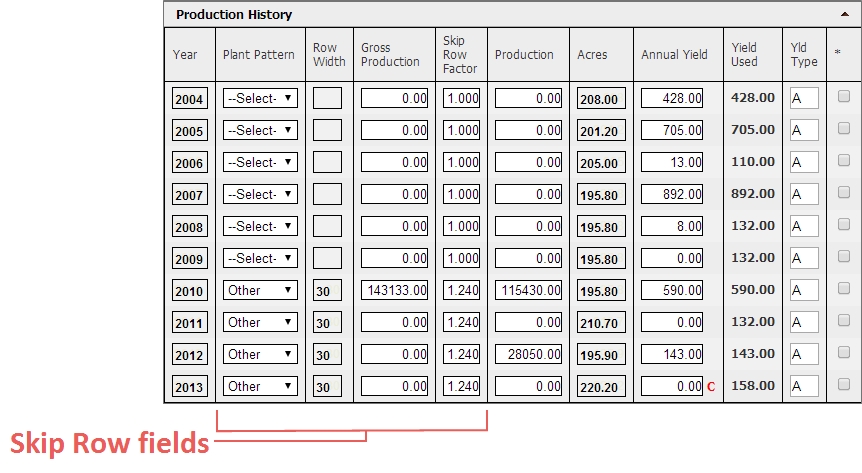Image resolution: width=862 pixels, height=473 pixels.
Task: Check the box for year 2011
Action: 843,320
